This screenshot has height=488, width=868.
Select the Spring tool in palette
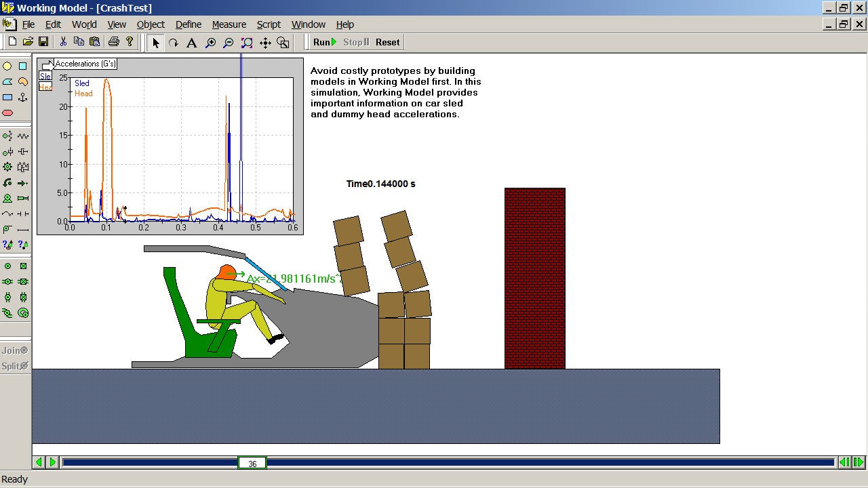22,136
